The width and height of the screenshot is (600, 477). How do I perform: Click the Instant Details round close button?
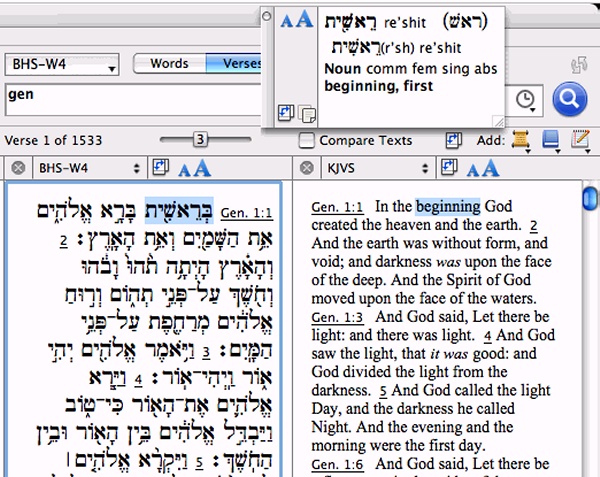[x=267, y=16]
